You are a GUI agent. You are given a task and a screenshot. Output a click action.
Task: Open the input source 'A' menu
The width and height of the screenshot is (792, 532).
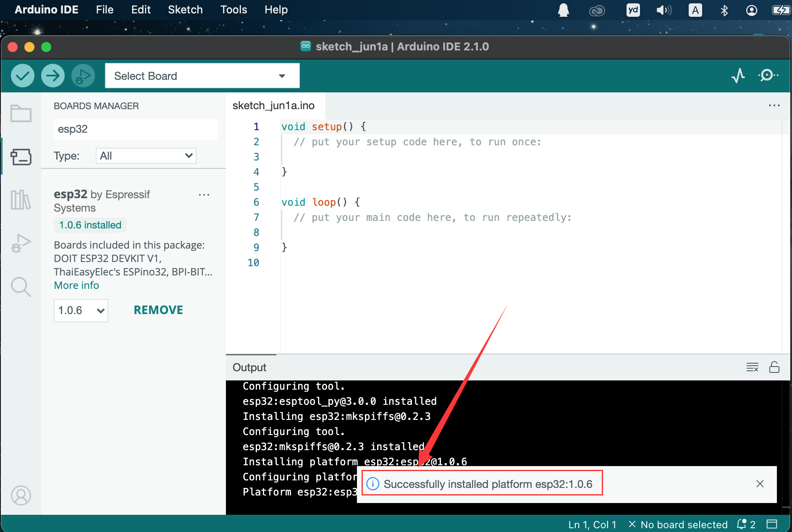click(695, 10)
